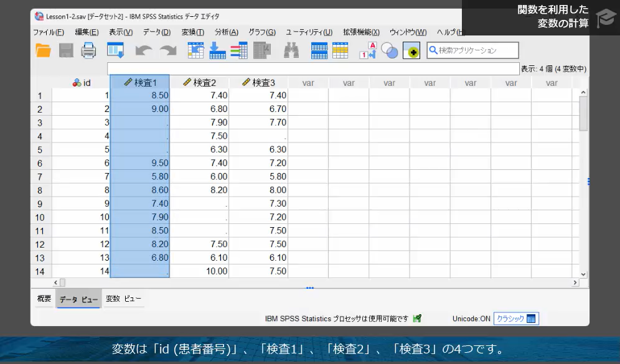The height and width of the screenshot is (364, 620).
Task: Switch to the 概要 tab
Action: pyautogui.click(x=44, y=299)
